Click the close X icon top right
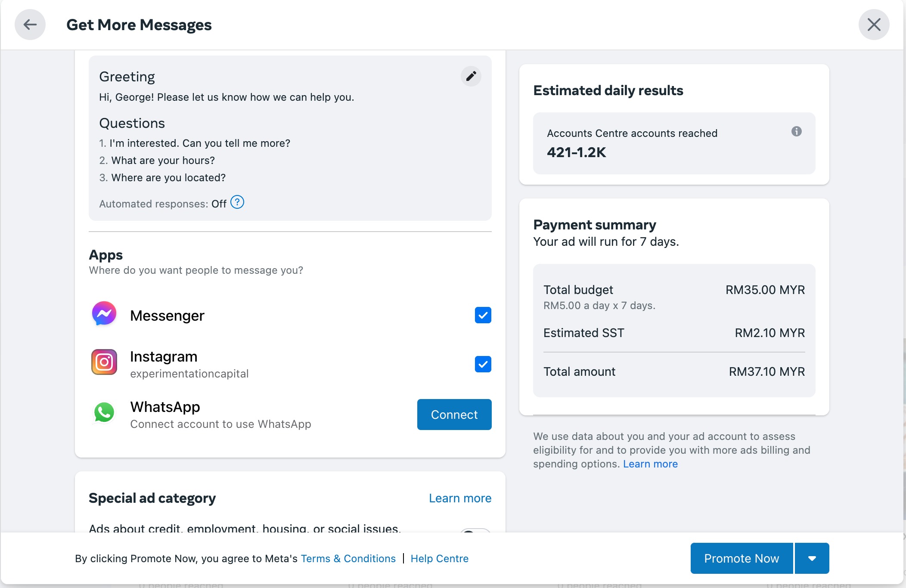Screen dimensions: 906x588 tap(874, 25)
